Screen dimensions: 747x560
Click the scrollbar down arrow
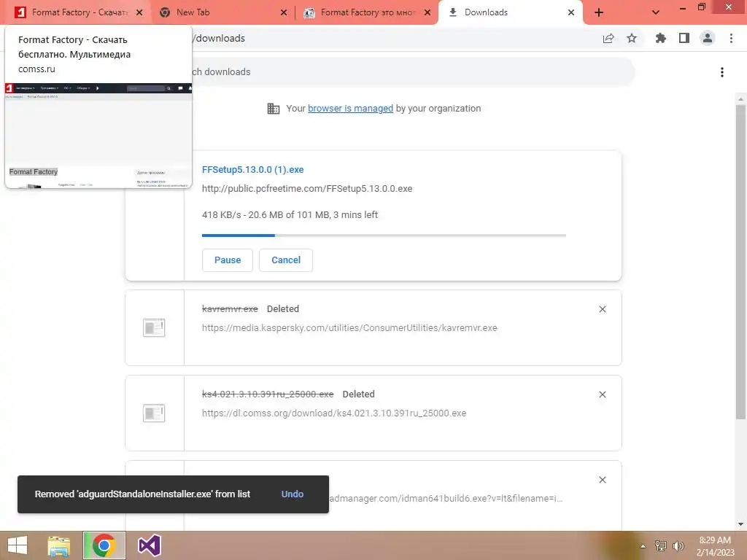pyautogui.click(x=740, y=524)
